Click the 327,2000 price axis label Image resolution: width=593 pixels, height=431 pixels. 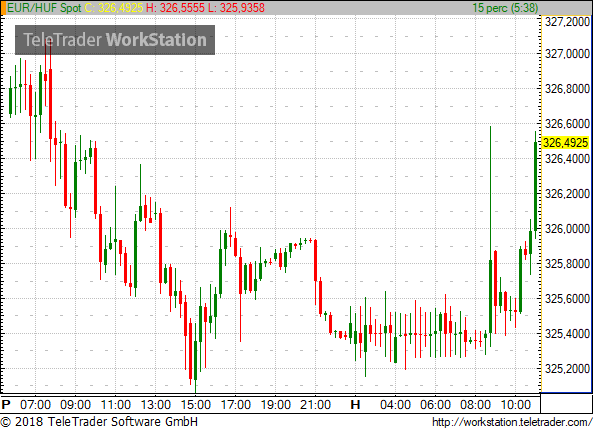coord(567,22)
